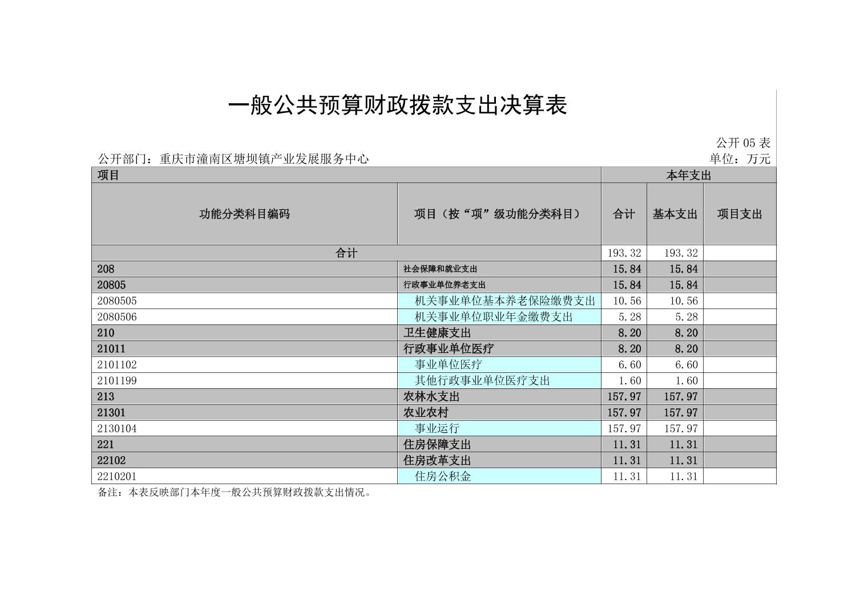Select the 功能分类科目编码 column header
Screen dimensions: 868x613
(x=244, y=214)
